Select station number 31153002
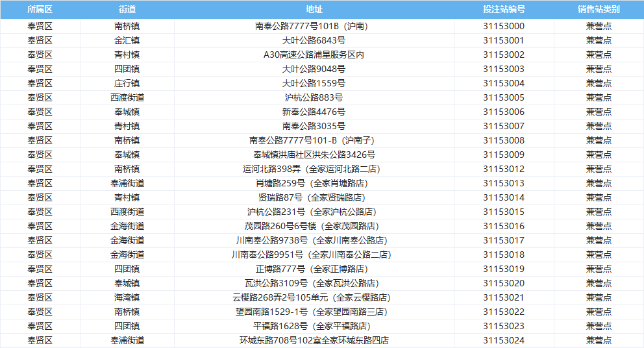Viewport: 644px width, 348px height. 504,55
